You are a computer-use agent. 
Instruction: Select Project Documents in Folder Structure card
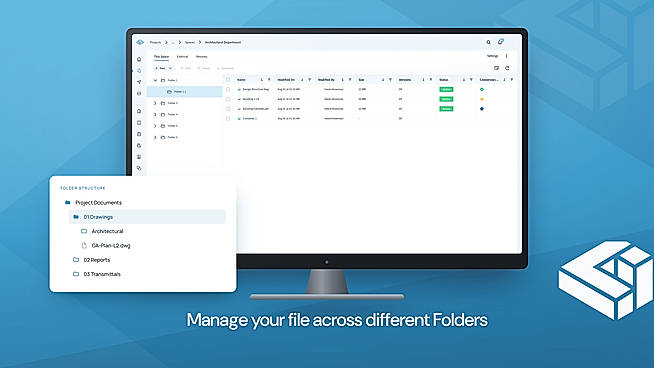(x=98, y=203)
